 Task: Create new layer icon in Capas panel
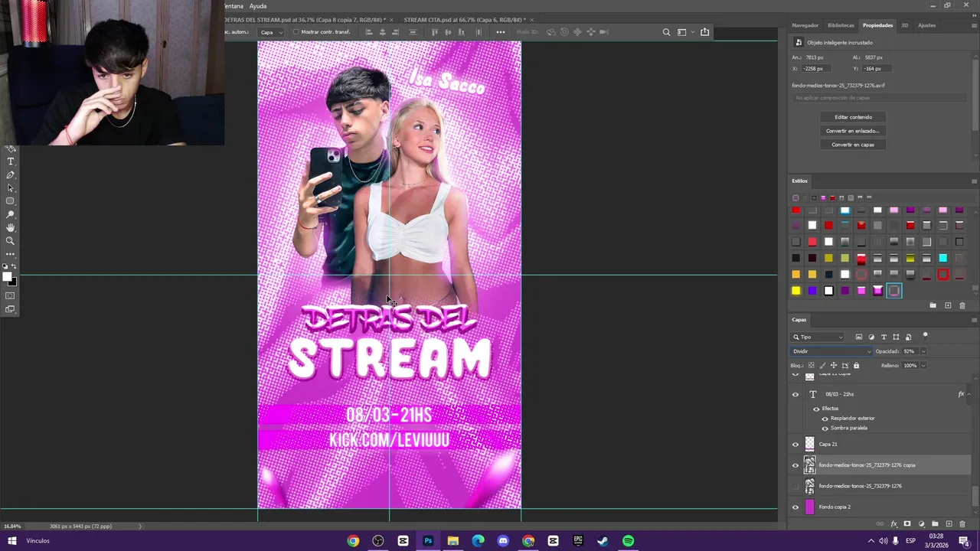click(x=949, y=524)
